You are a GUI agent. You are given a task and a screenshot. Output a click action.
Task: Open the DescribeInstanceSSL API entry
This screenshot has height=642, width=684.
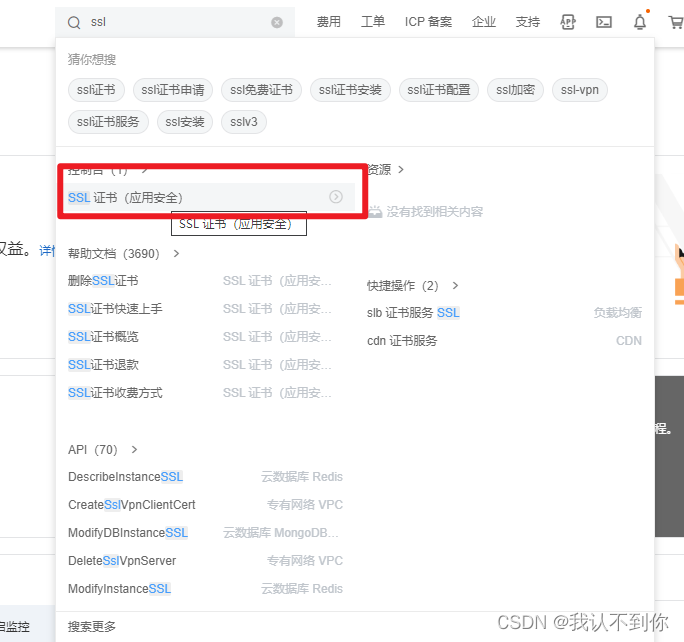pyautogui.click(x=126, y=477)
